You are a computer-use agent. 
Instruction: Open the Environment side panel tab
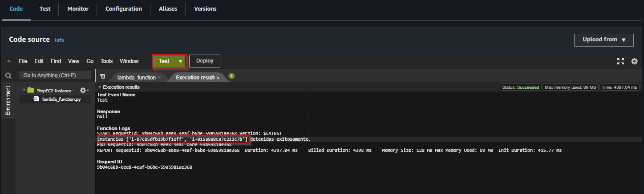[8, 101]
